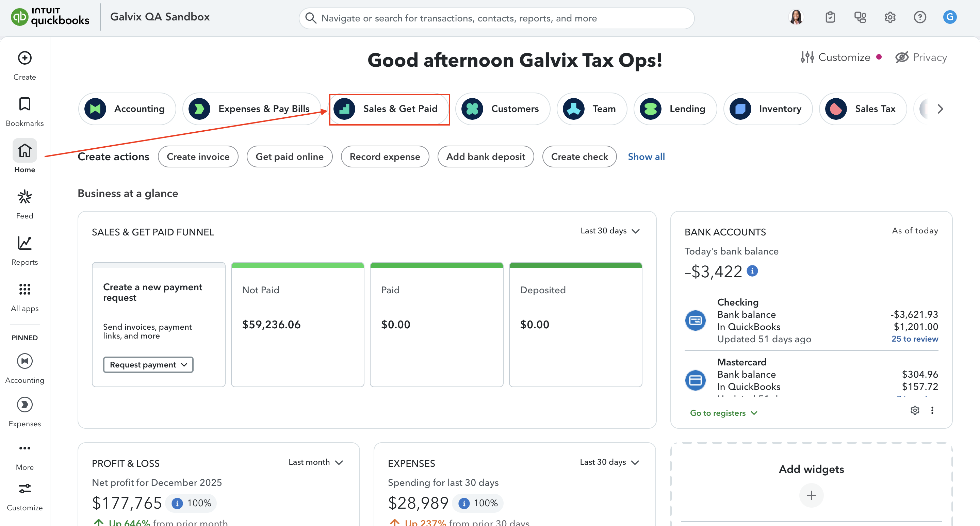Expand the Request payment dropdown

click(x=148, y=365)
